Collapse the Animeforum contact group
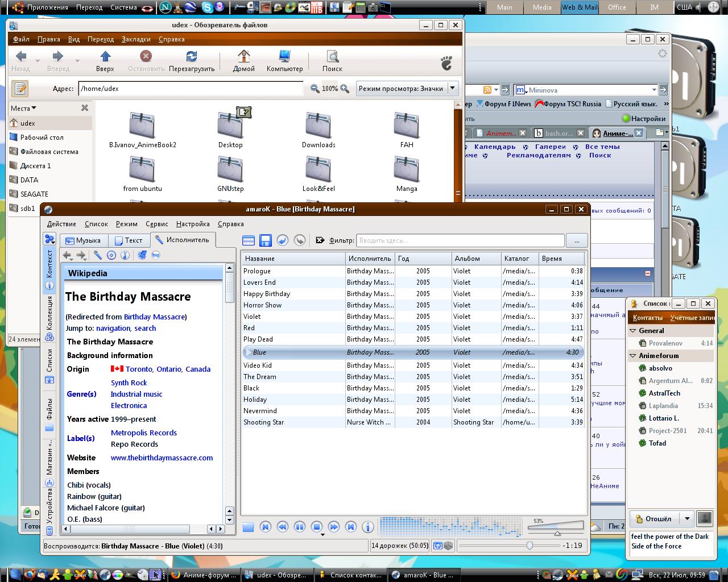The width and height of the screenshot is (728, 582). (633, 356)
